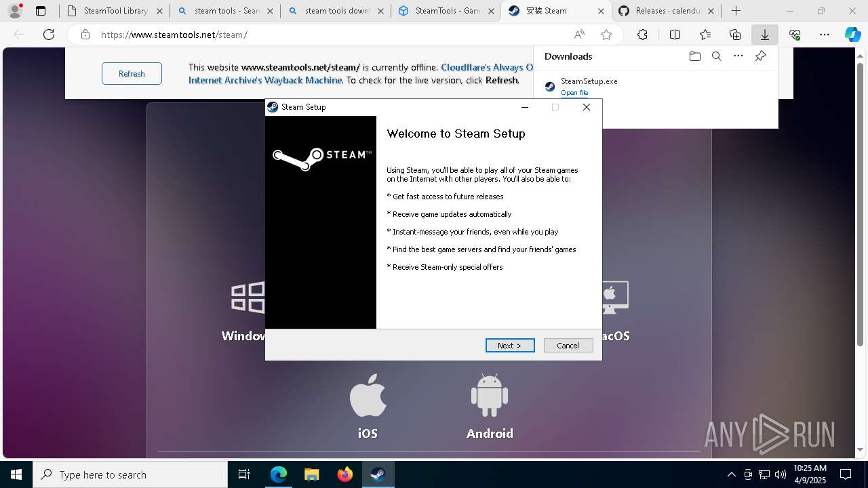
Task: Switch to Releases GitHub tab
Action: point(667,11)
